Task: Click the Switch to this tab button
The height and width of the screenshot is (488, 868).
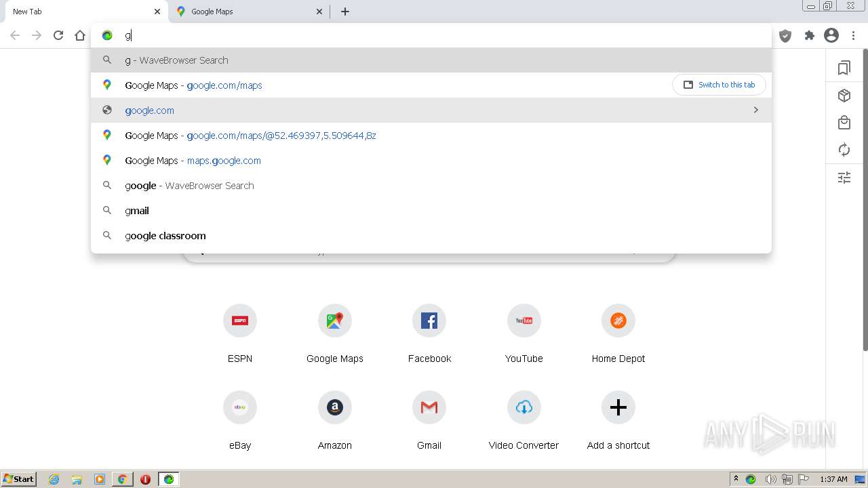Action: pos(719,85)
